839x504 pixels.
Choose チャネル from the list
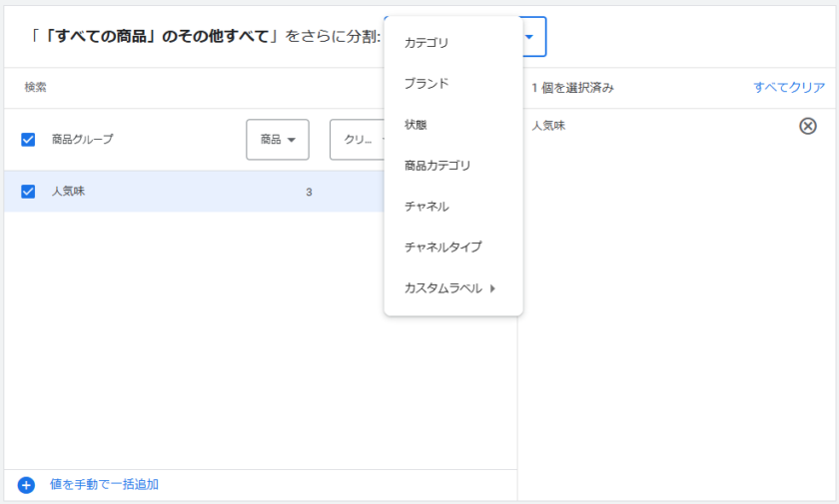426,207
